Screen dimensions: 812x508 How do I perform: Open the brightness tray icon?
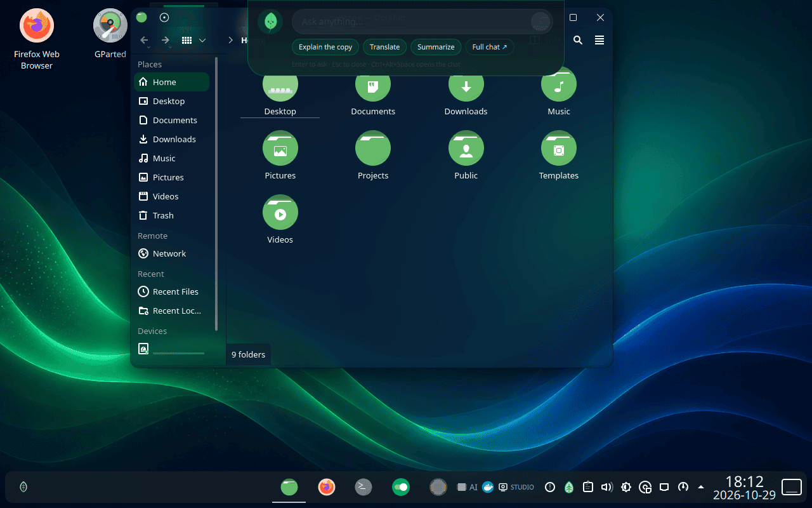click(x=626, y=487)
